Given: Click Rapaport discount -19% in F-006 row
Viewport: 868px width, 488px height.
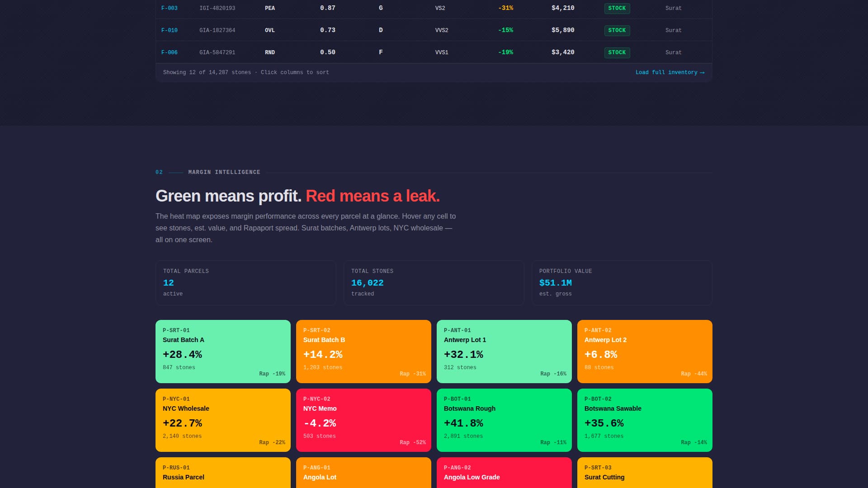Looking at the screenshot, I should 505,52.
